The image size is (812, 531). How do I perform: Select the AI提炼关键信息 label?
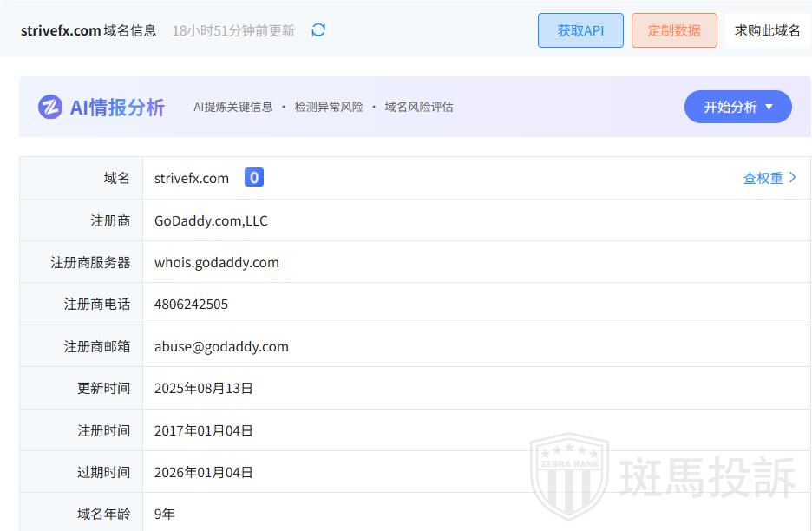click(x=232, y=107)
